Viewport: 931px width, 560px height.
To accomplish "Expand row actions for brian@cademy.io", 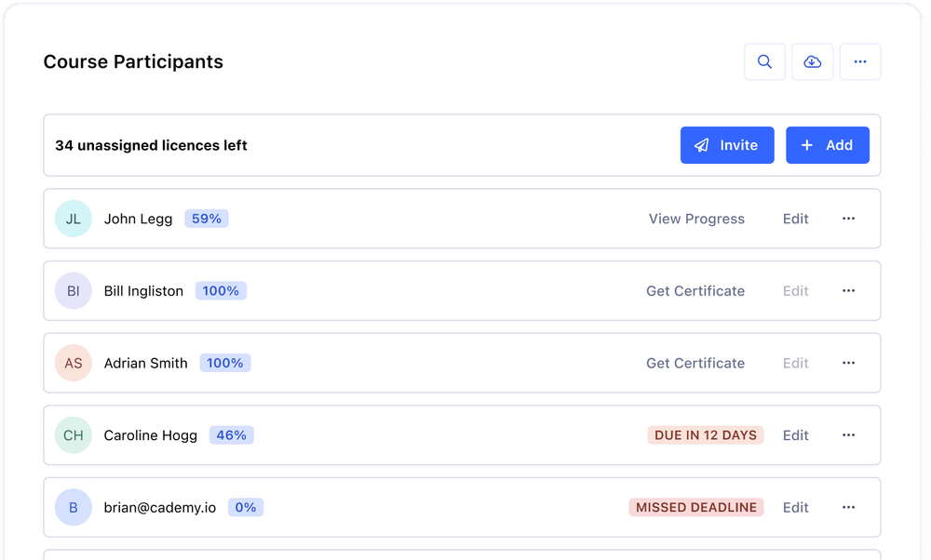I will (848, 507).
